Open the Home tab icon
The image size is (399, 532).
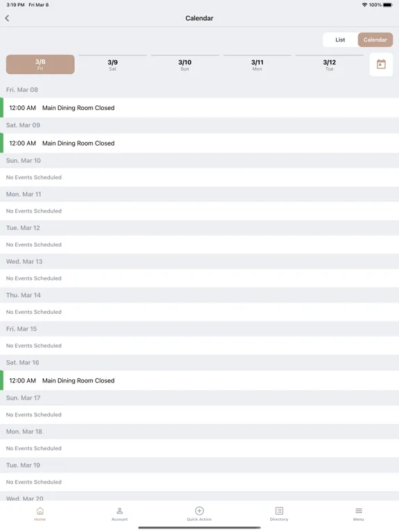coord(40,511)
